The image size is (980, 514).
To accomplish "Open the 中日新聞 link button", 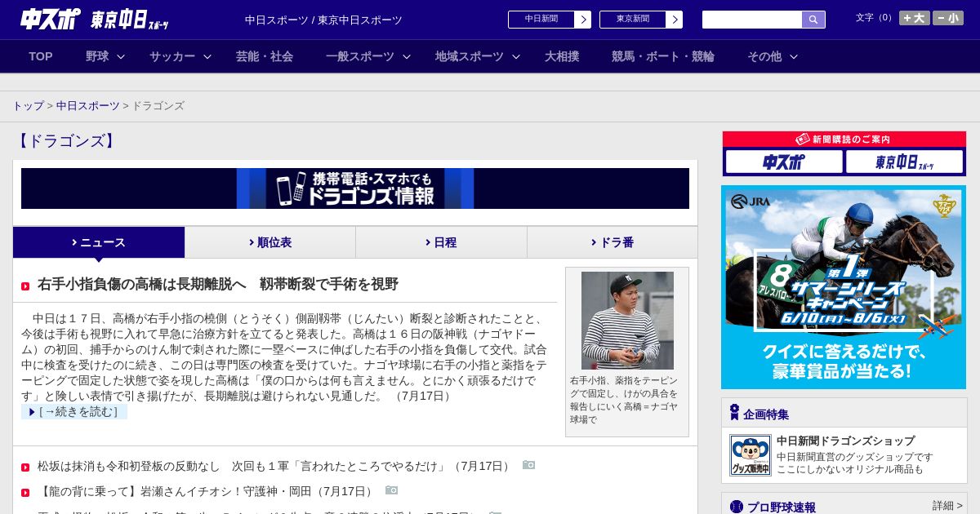I will [550, 20].
